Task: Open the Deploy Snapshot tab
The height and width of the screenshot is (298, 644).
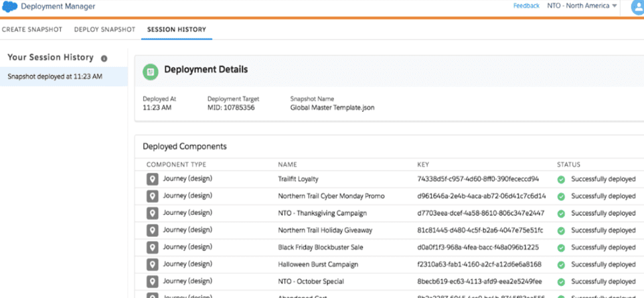Action: [x=104, y=29]
